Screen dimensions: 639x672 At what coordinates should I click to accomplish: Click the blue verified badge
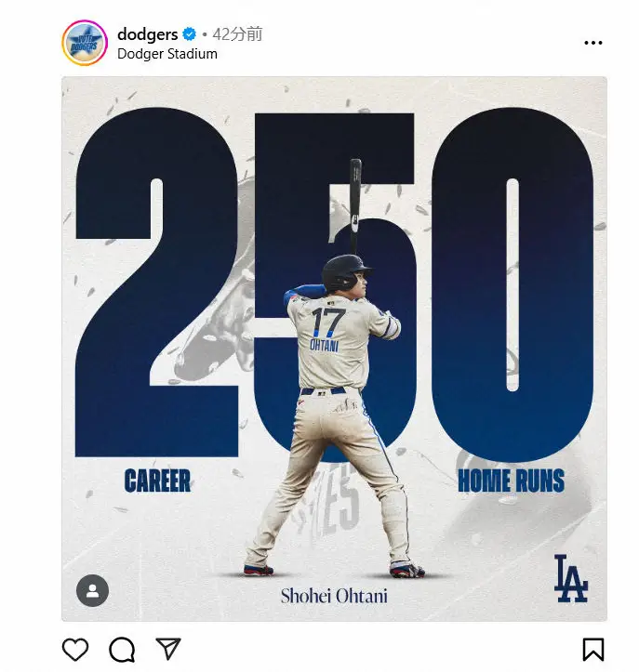(x=189, y=34)
